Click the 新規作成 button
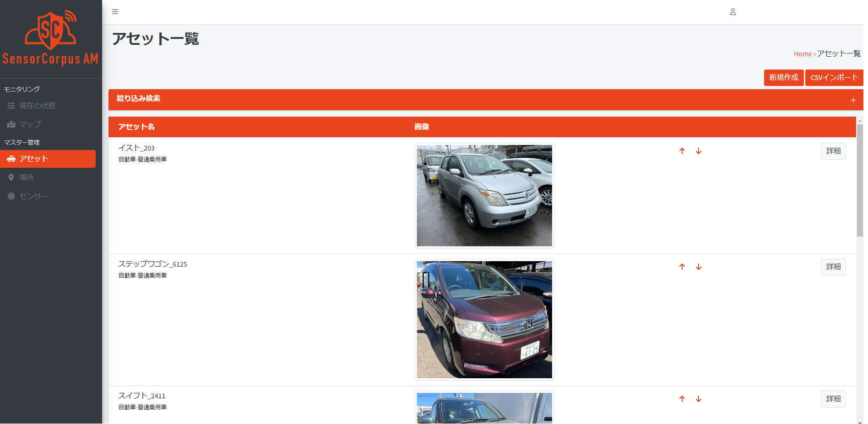 click(x=783, y=78)
